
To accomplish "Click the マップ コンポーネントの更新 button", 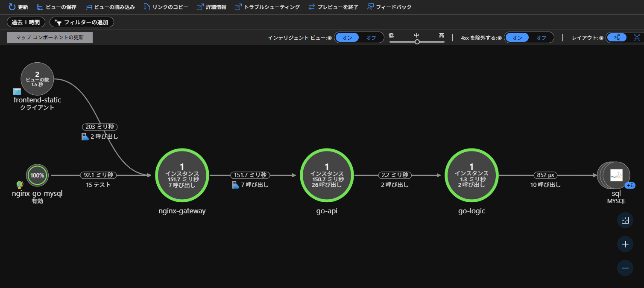I will 50,38.
